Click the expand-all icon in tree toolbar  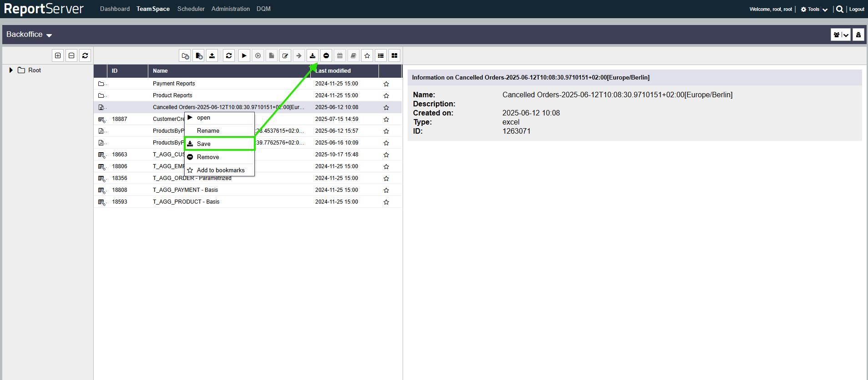click(58, 55)
